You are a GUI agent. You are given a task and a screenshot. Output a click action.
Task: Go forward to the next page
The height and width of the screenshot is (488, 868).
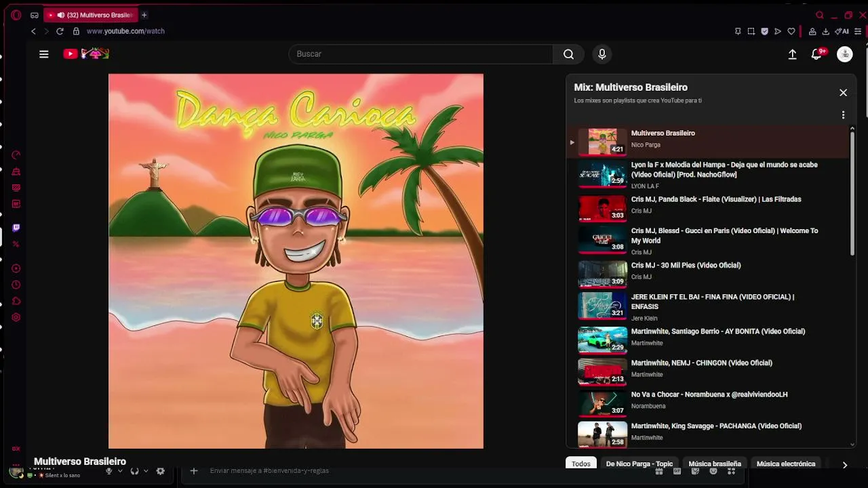pos(46,31)
